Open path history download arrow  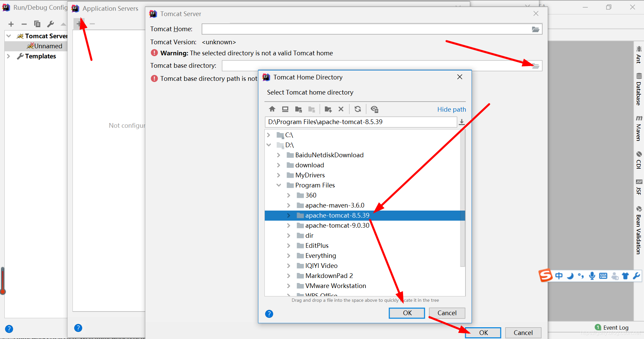point(462,122)
